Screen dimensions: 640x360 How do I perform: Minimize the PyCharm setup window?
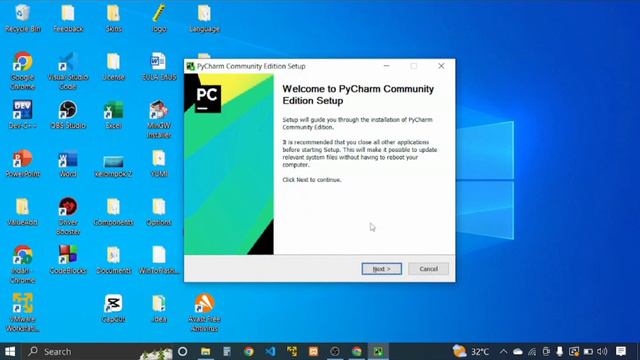(386, 66)
